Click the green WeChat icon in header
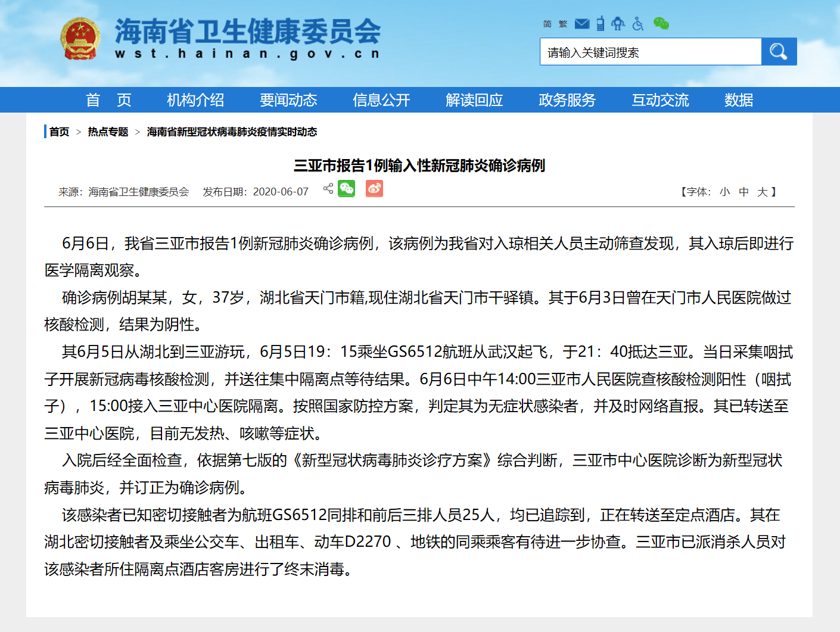Image resolution: width=840 pixels, height=632 pixels. 661,24
